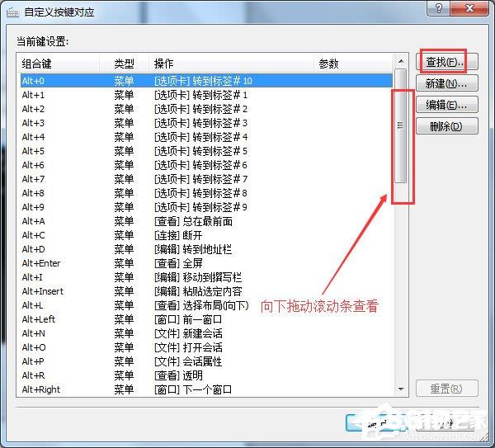Select the Alt+5 key mapping
The height and width of the screenshot is (448, 495).
point(206,151)
